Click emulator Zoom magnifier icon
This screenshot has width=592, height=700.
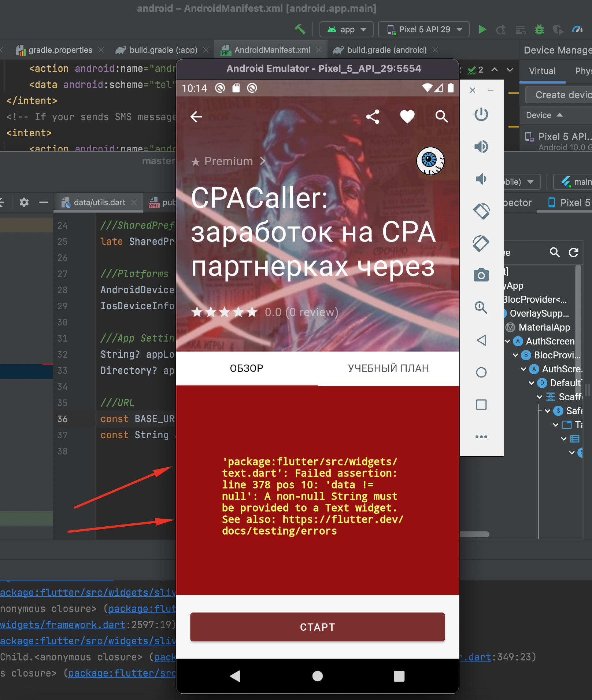481,307
